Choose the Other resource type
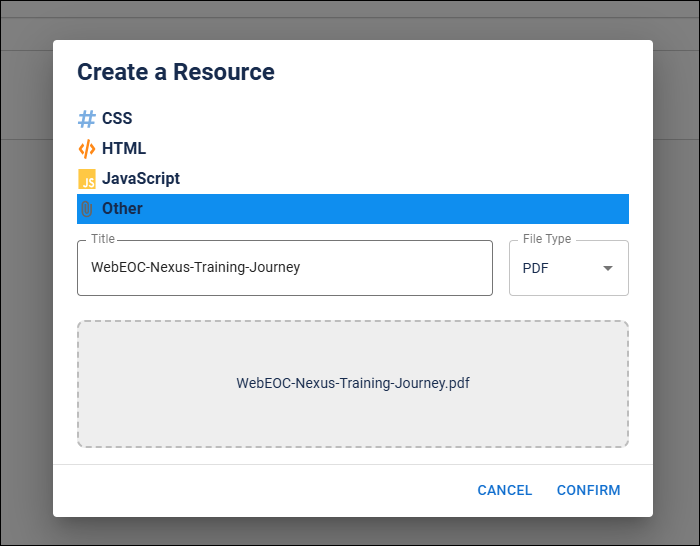The width and height of the screenshot is (700, 546). click(x=353, y=208)
